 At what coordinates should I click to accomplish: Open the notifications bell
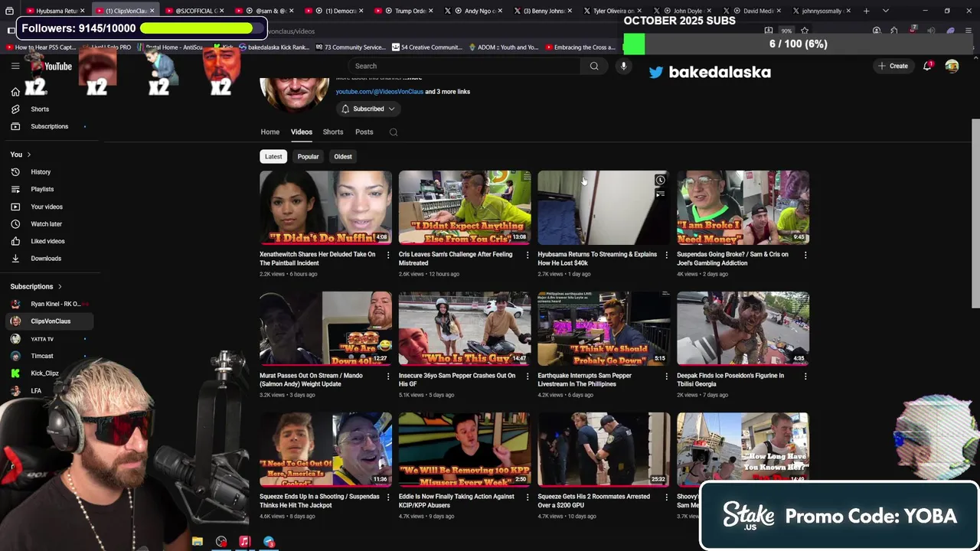(927, 67)
